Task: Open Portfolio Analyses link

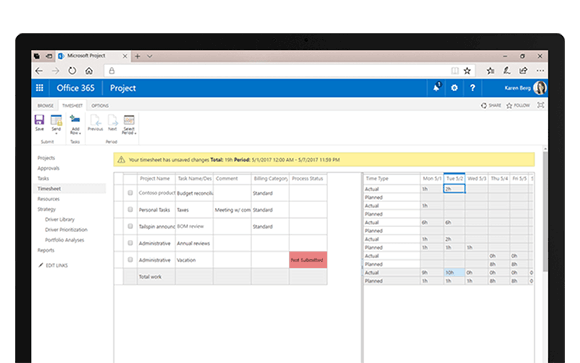Action: pyautogui.click(x=64, y=240)
